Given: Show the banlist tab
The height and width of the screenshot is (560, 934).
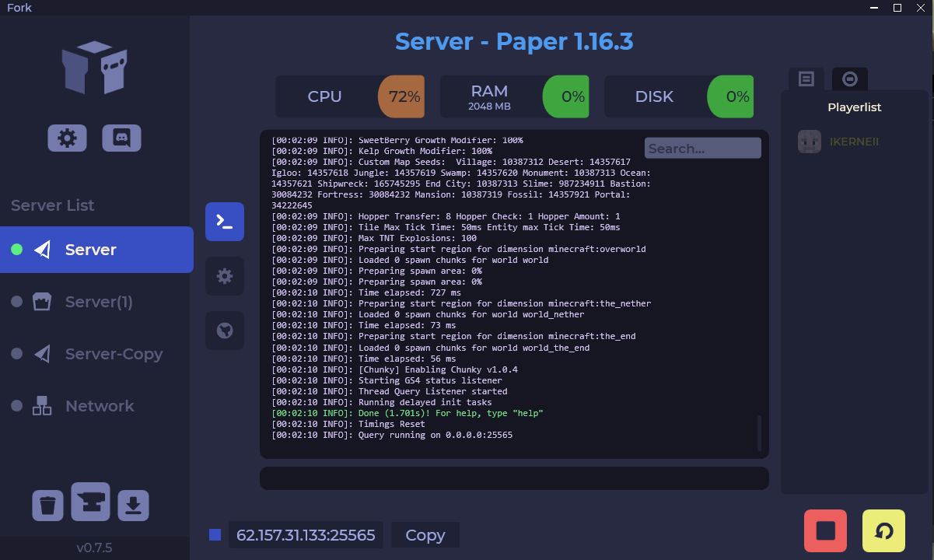Looking at the screenshot, I should click(850, 79).
